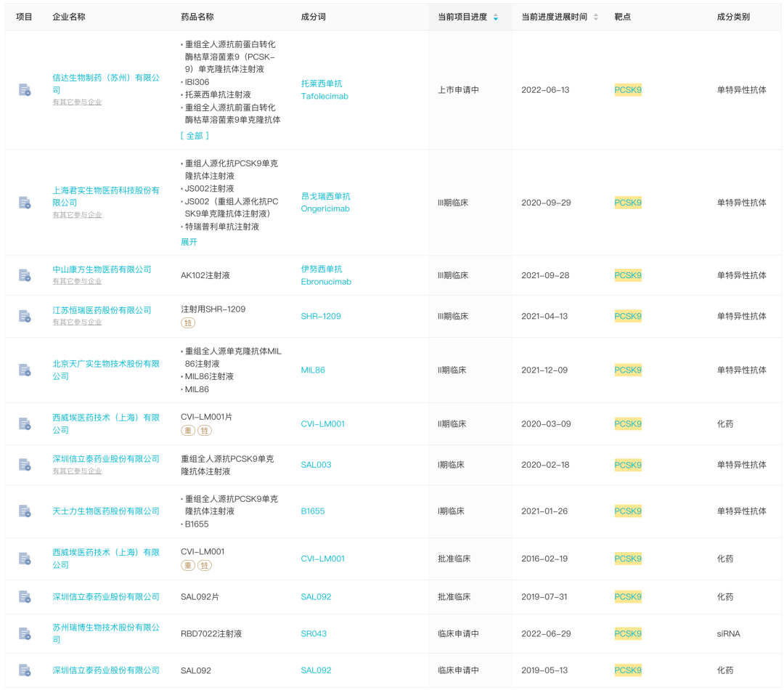Click the 企业名称 column header
Viewport: 784px width, 690px height.
[x=69, y=17]
